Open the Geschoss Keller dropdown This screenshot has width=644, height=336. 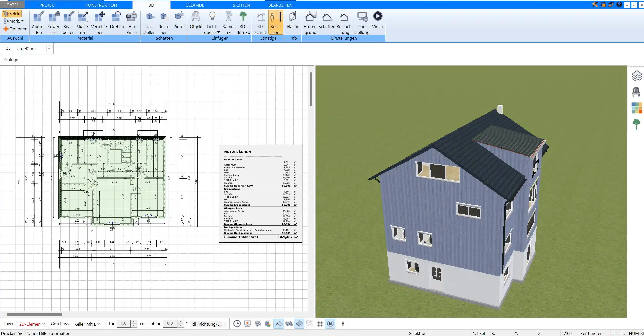tap(99, 324)
